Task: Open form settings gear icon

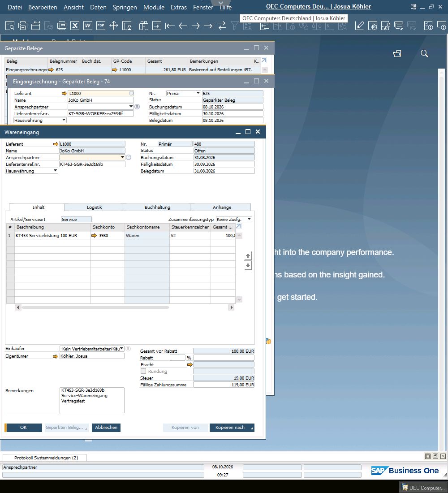Action: coord(373,26)
